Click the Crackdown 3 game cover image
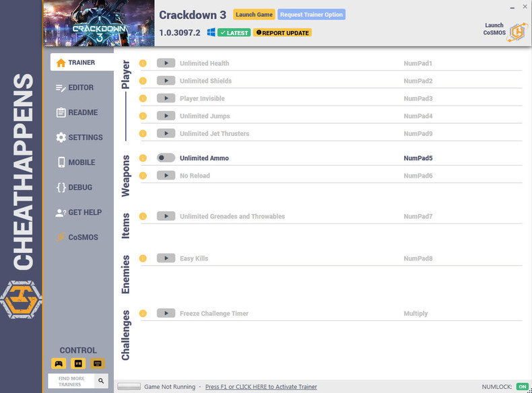 tap(99, 23)
